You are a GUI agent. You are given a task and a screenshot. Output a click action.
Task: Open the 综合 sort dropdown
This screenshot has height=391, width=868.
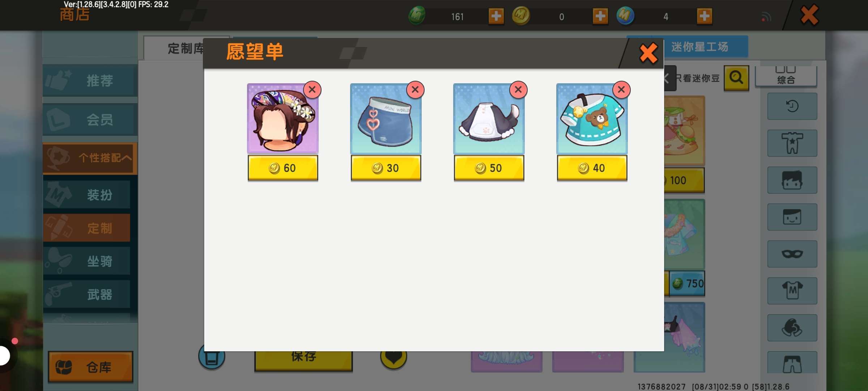[786, 76]
